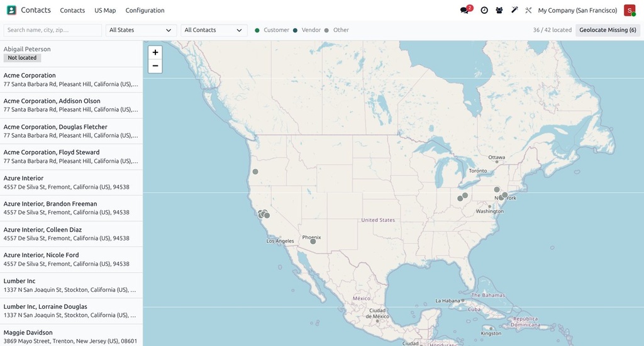Click the Not located badge
This screenshot has width=644, height=346.
click(x=22, y=58)
